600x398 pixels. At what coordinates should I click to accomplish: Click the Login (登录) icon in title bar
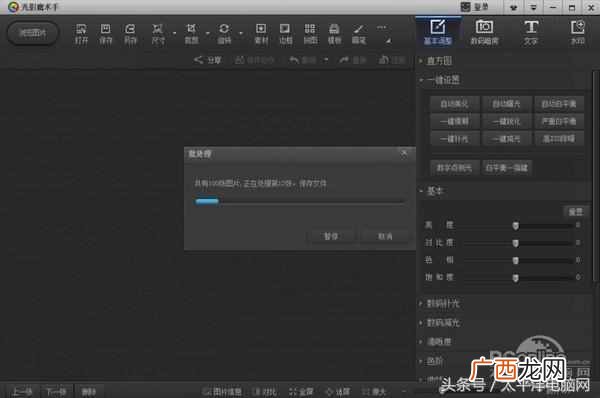point(465,7)
